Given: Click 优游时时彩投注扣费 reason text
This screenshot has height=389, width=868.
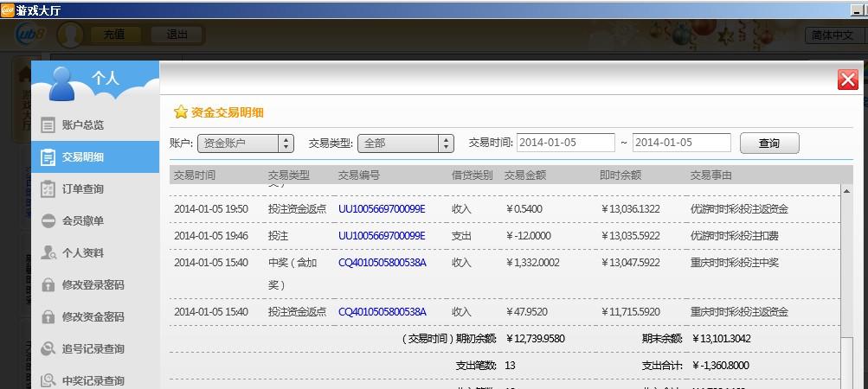Looking at the screenshot, I should 735,236.
